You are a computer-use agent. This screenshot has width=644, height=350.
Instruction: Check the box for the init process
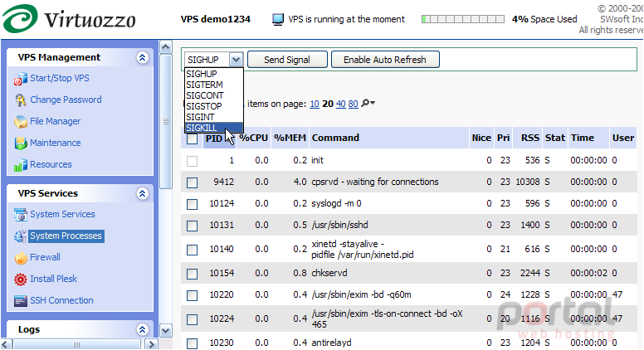192,161
